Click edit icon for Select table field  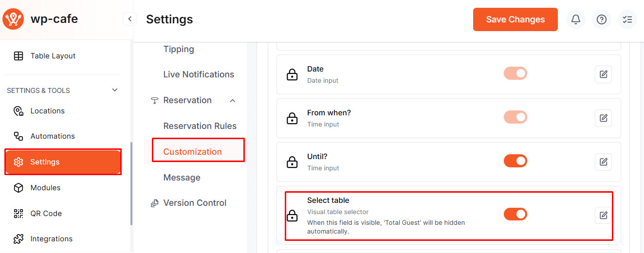pyautogui.click(x=604, y=215)
